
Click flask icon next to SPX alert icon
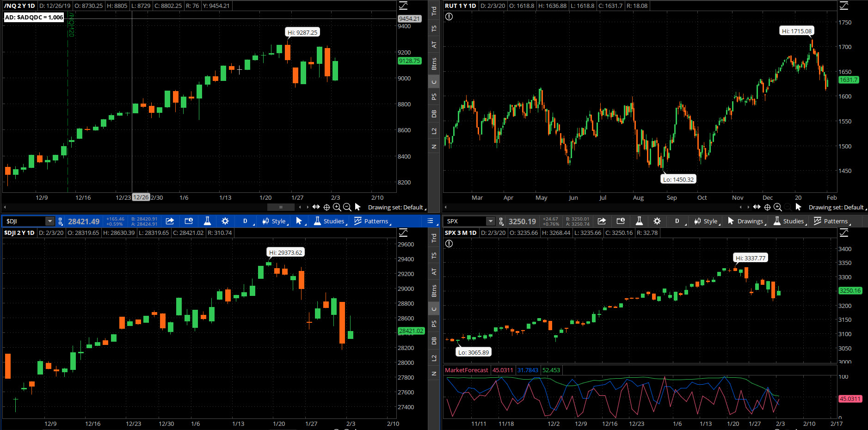point(639,221)
